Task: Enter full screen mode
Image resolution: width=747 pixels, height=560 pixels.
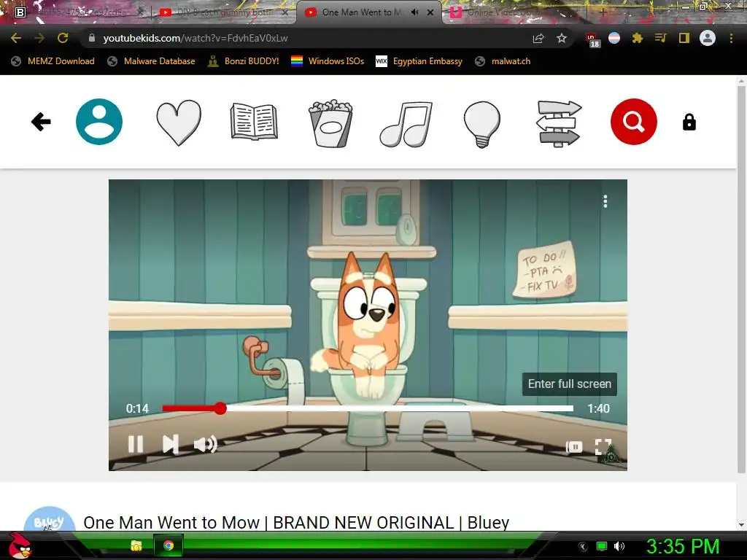Action: (x=603, y=447)
